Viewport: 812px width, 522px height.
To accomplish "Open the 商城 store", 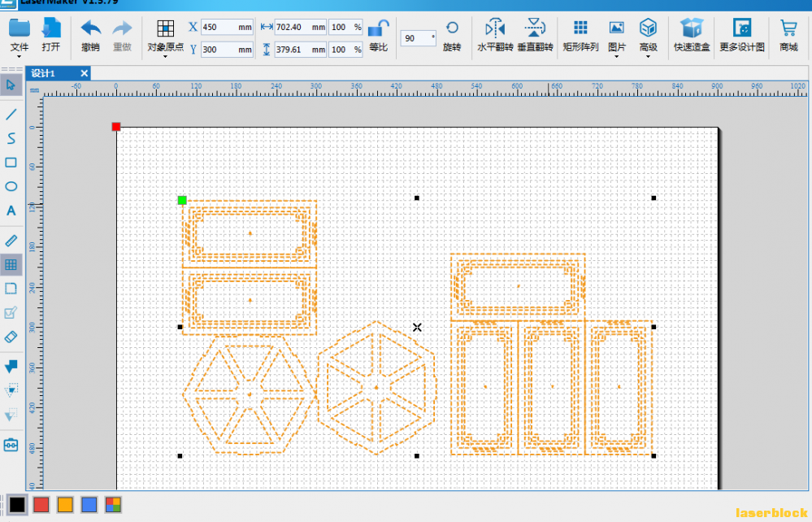I will click(x=788, y=35).
